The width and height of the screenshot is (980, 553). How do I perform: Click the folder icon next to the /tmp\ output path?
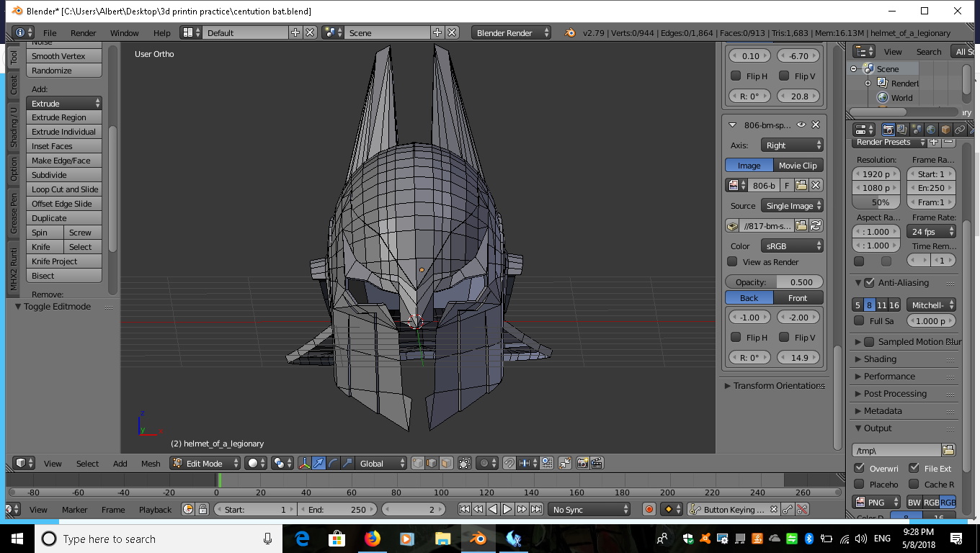point(948,450)
